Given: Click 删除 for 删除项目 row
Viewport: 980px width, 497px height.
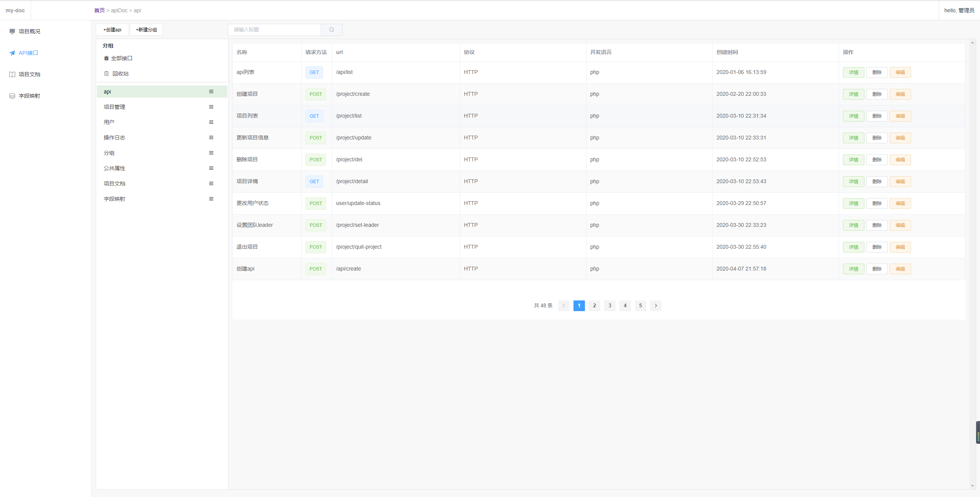Looking at the screenshot, I should (877, 160).
